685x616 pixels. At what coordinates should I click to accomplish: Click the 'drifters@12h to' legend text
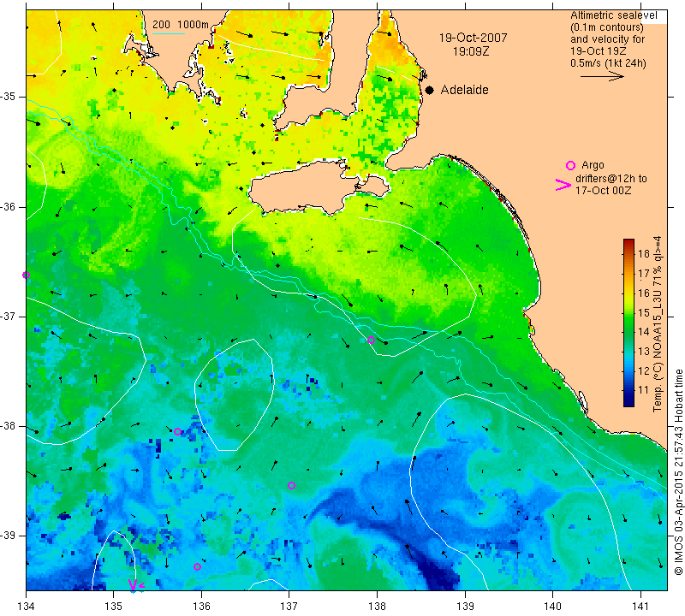click(x=611, y=179)
